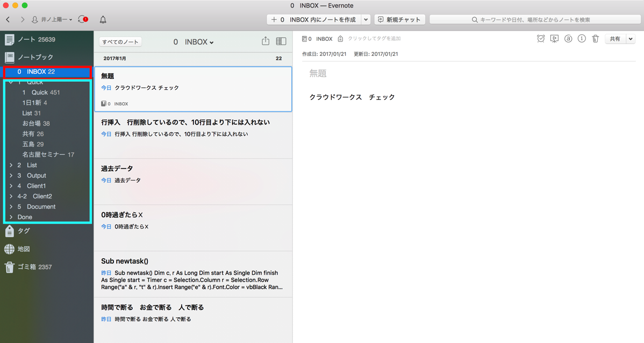
Task: Click the tag icon in note header
Action: [x=340, y=39]
